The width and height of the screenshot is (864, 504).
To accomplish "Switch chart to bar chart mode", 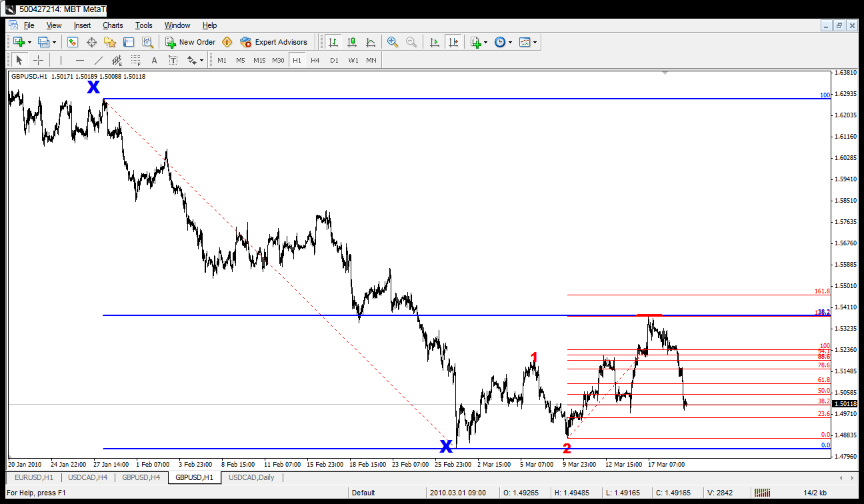I will coord(333,42).
